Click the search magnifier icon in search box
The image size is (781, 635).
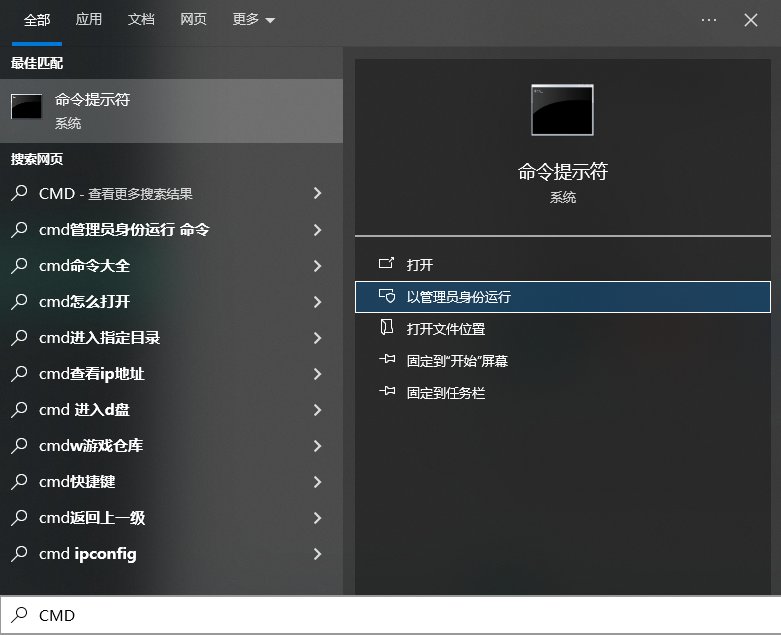[19, 615]
